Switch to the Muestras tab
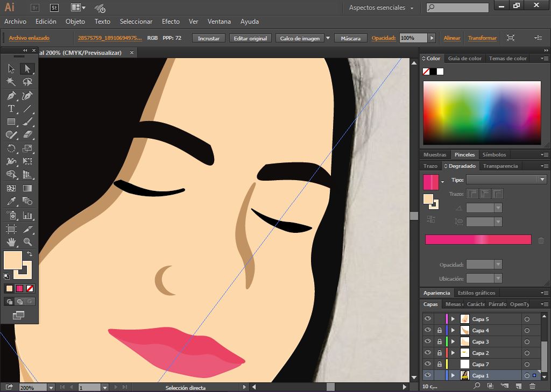Screen dimensions: 551x392 435,154
